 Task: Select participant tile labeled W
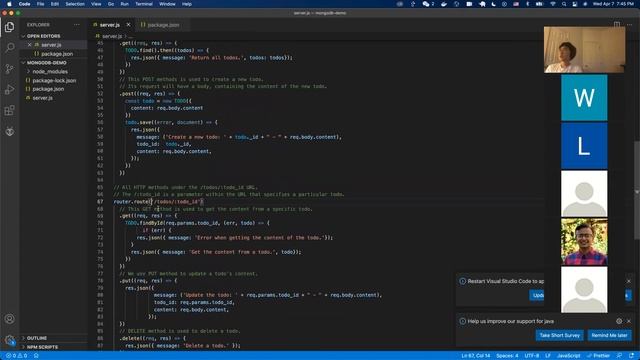point(584,98)
